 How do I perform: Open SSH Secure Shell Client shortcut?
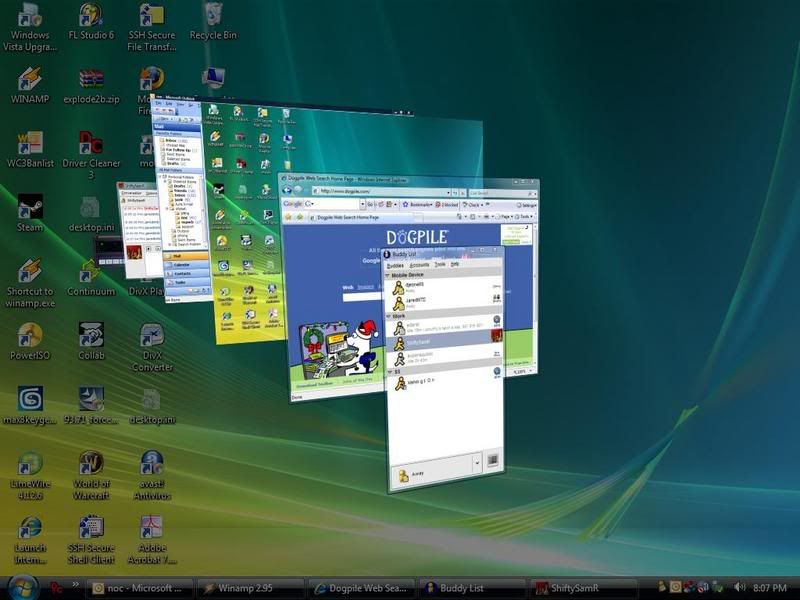(91, 541)
